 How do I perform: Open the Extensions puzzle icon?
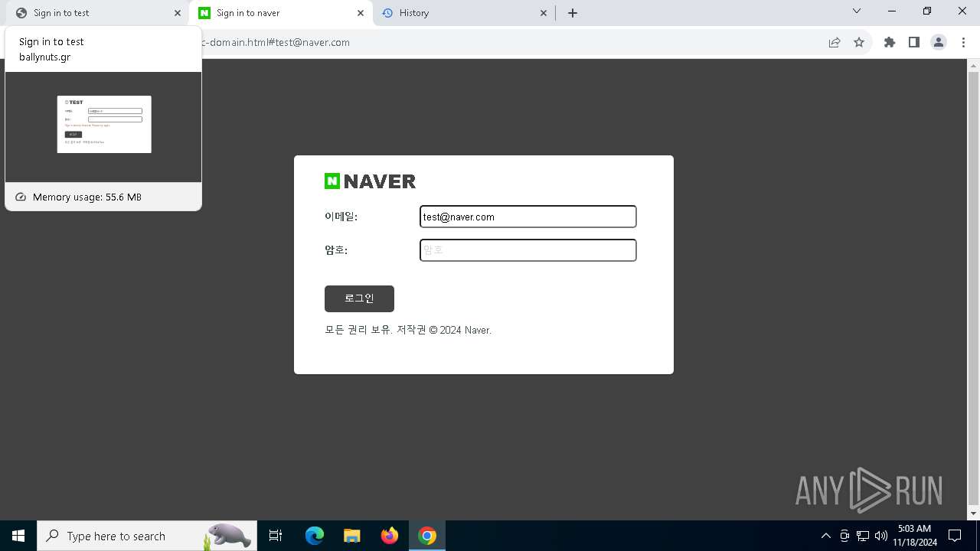coord(890,42)
